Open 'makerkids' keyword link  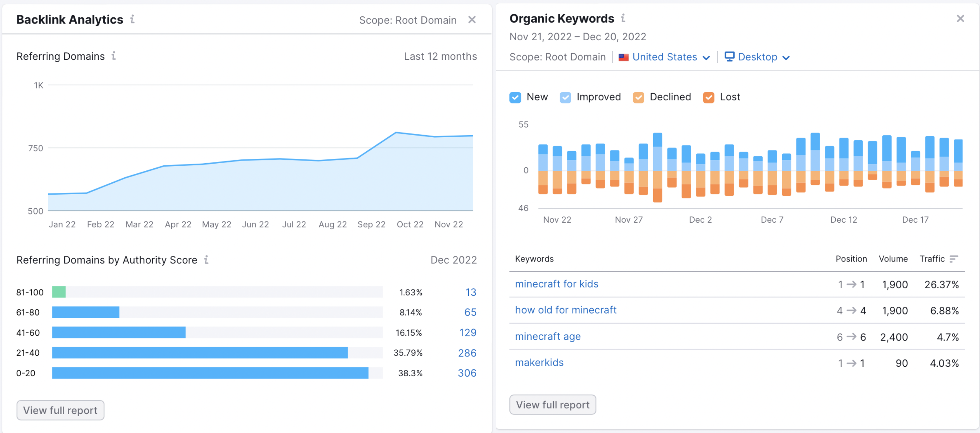point(539,363)
